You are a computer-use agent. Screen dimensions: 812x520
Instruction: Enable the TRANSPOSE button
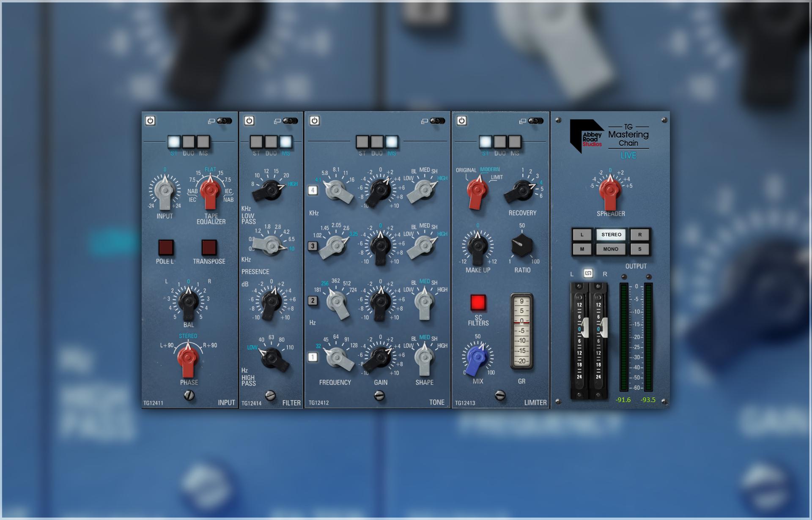pos(209,247)
